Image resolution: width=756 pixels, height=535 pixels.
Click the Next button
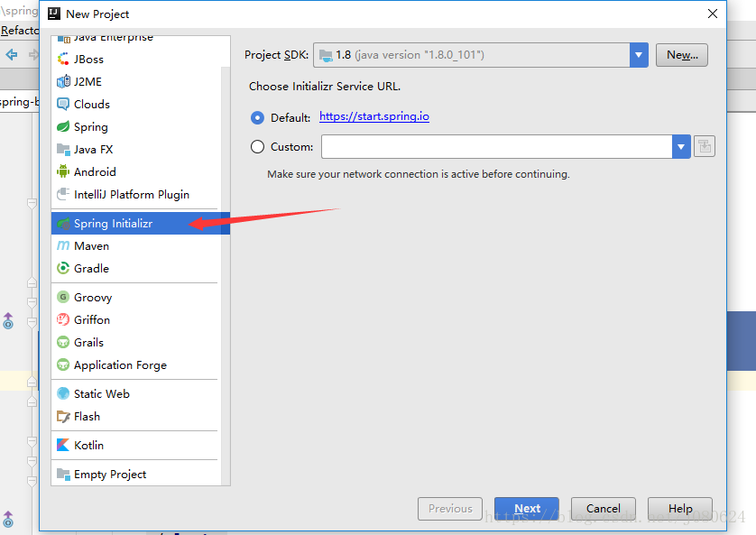pyautogui.click(x=527, y=509)
